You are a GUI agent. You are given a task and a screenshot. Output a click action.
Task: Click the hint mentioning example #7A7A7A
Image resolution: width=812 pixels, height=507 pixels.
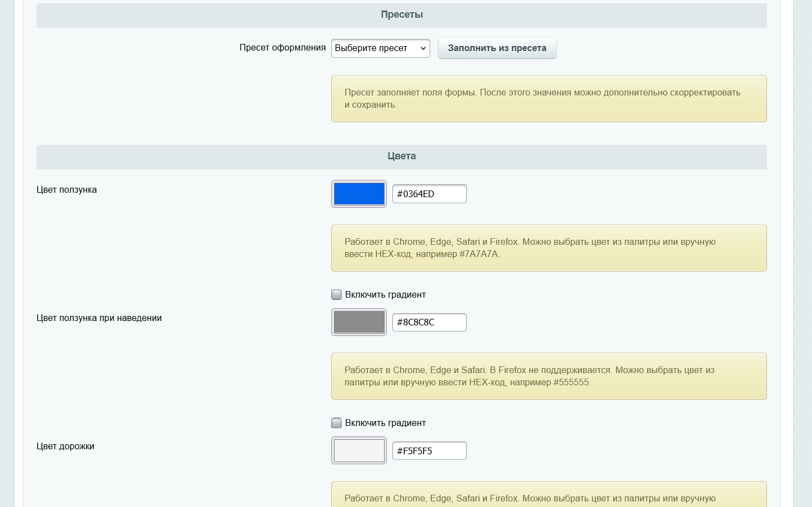[549, 248]
